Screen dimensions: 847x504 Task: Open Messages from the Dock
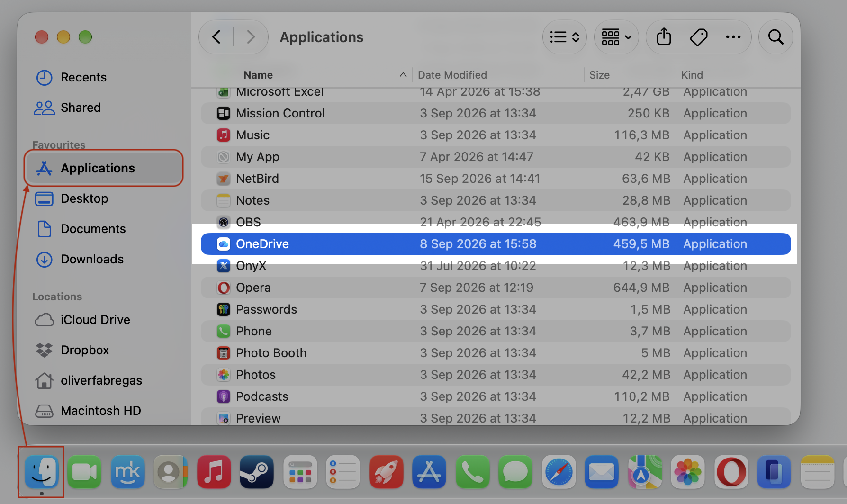pos(515,472)
